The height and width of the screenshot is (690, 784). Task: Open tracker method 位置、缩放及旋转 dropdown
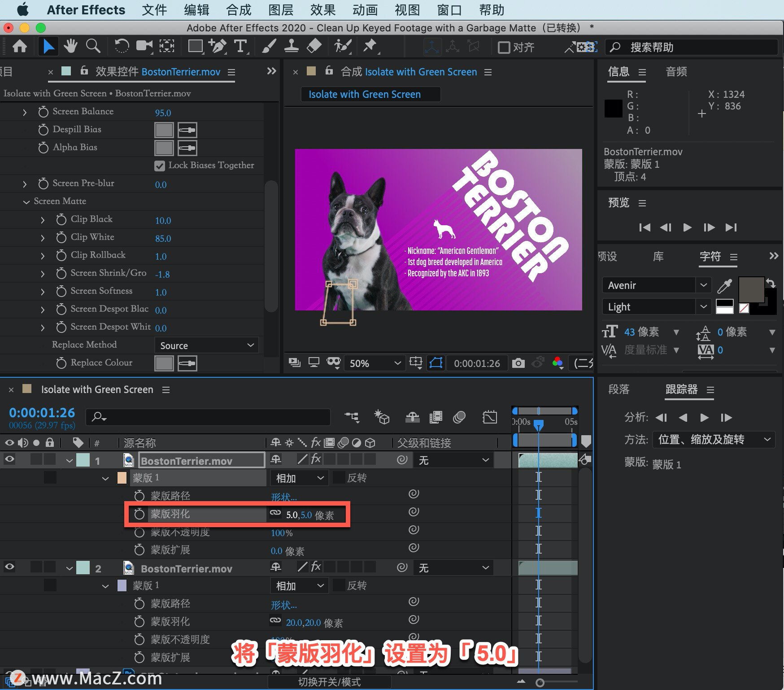714,439
